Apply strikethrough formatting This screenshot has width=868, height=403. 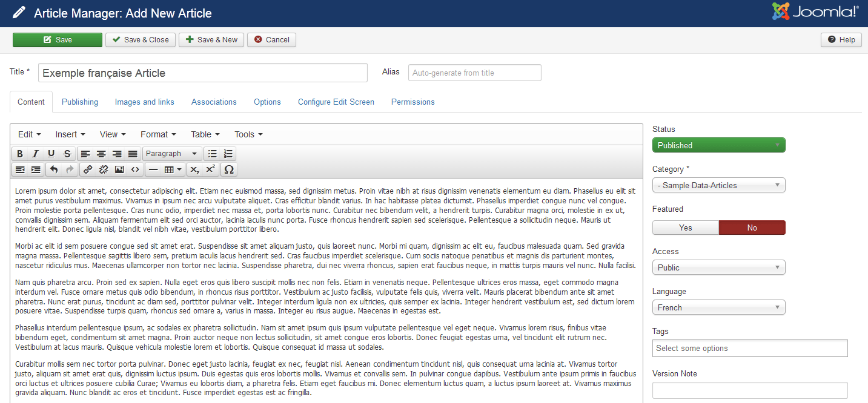[67, 154]
